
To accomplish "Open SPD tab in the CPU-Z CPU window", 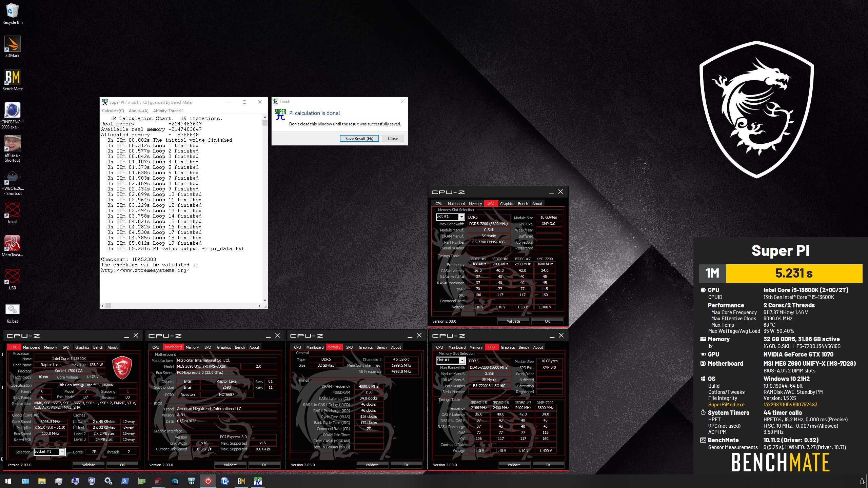I will tap(66, 347).
